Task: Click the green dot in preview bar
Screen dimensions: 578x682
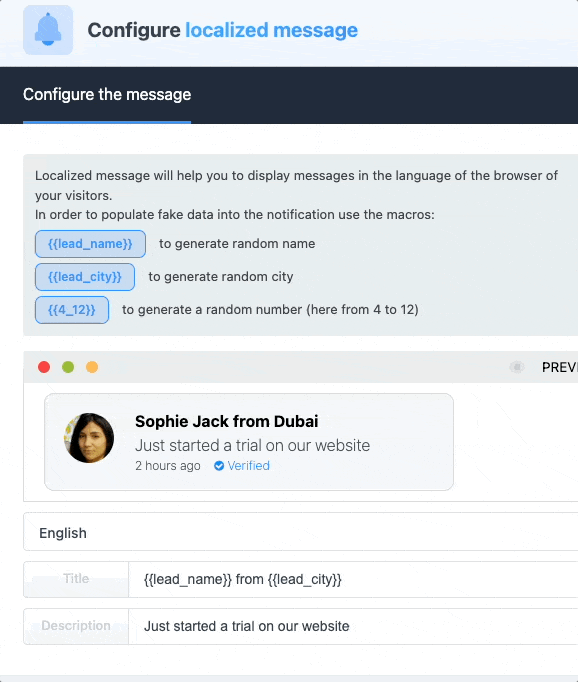Action: (x=68, y=367)
